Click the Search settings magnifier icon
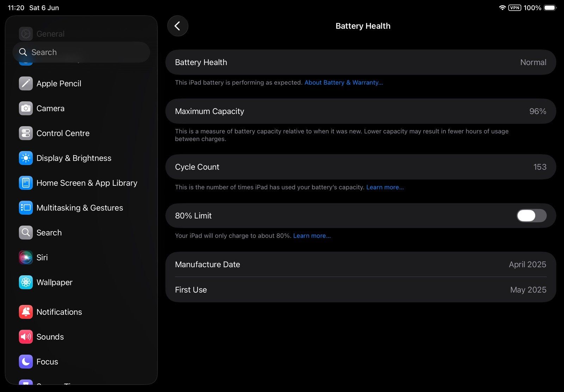564x392 pixels. (x=26, y=233)
